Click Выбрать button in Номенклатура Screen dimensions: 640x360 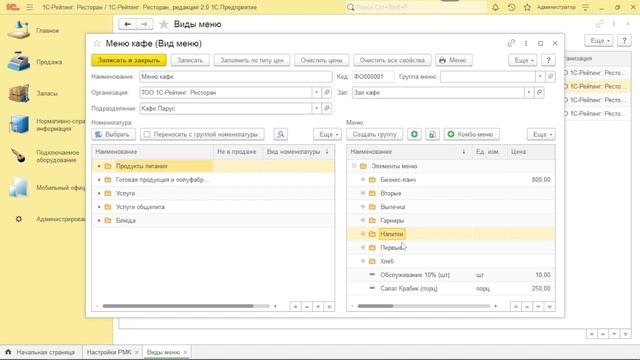(x=113, y=134)
